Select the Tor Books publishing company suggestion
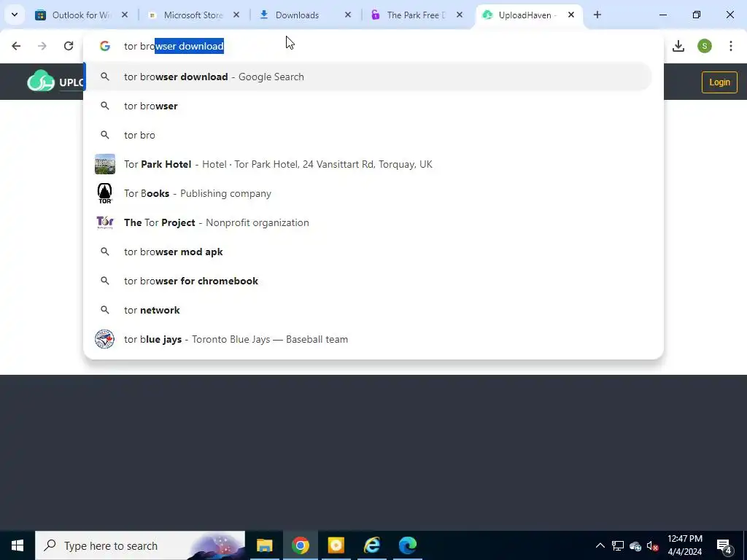747x560 pixels. click(368, 193)
